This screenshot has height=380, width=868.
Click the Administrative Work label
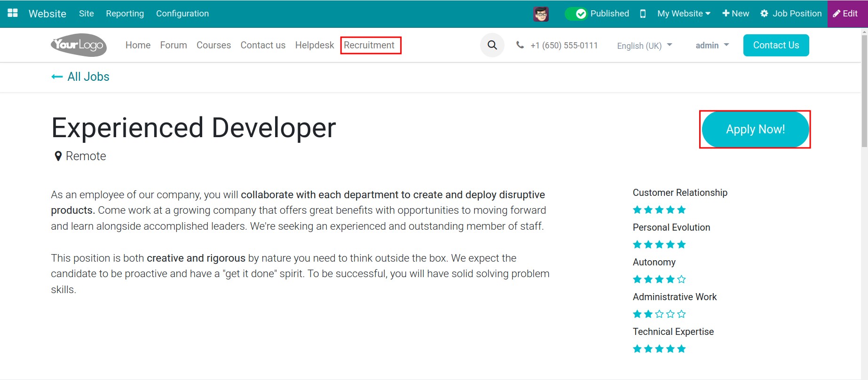(675, 297)
